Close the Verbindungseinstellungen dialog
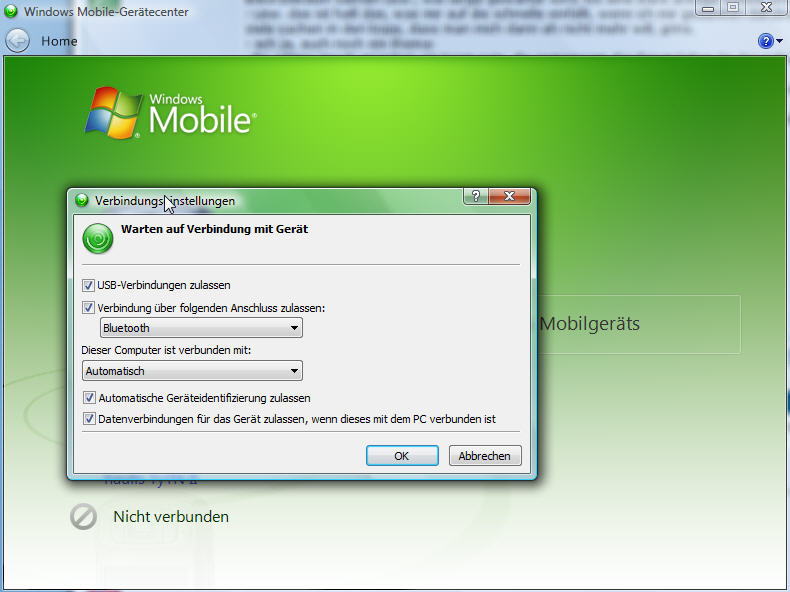This screenshot has width=790, height=592. [509, 196]
